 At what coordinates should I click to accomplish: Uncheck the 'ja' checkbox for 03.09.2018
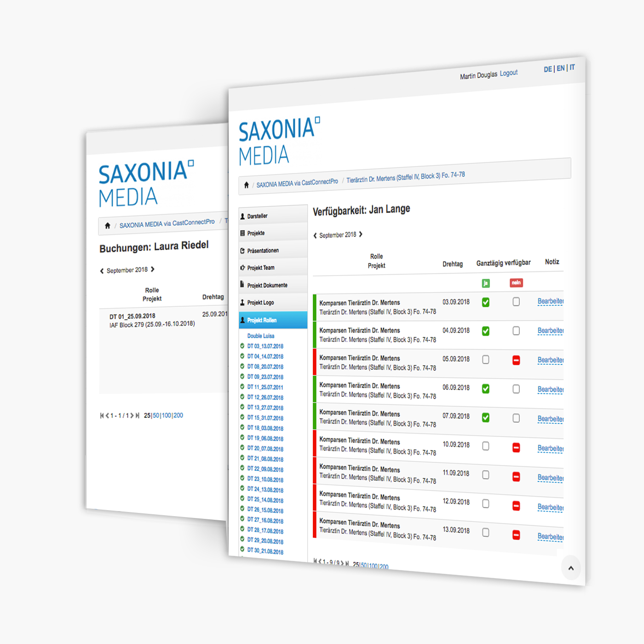coord(486,303)
